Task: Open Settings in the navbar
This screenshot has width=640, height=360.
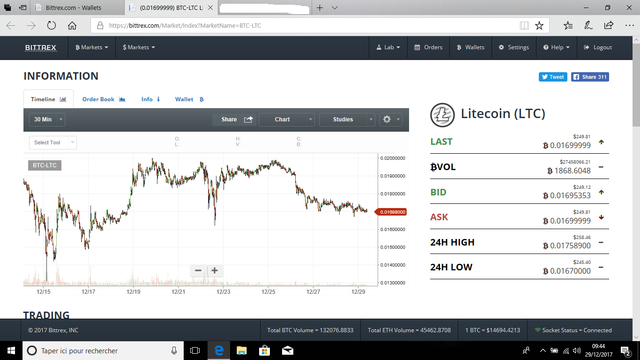Action: pyautogui.click(x=513, y=47)
